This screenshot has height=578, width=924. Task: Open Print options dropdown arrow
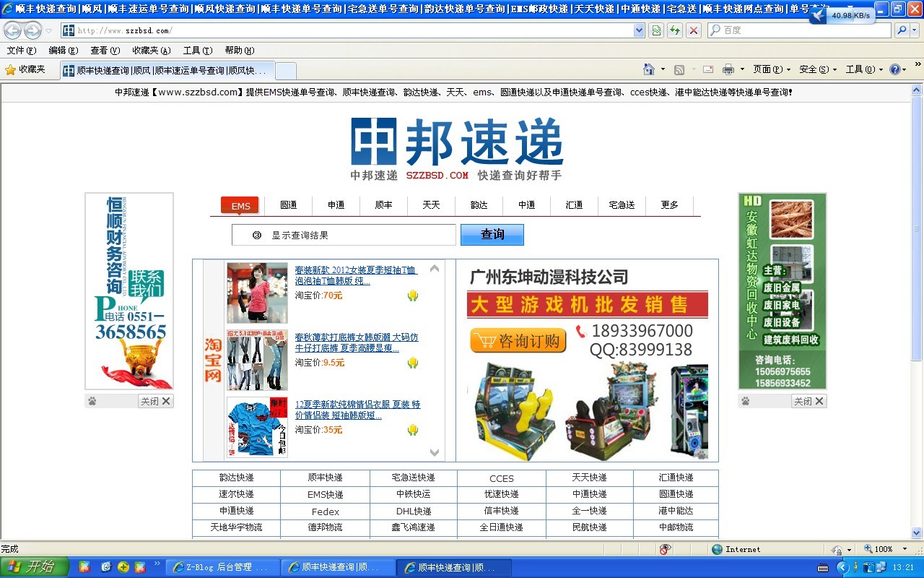(743, 69)
